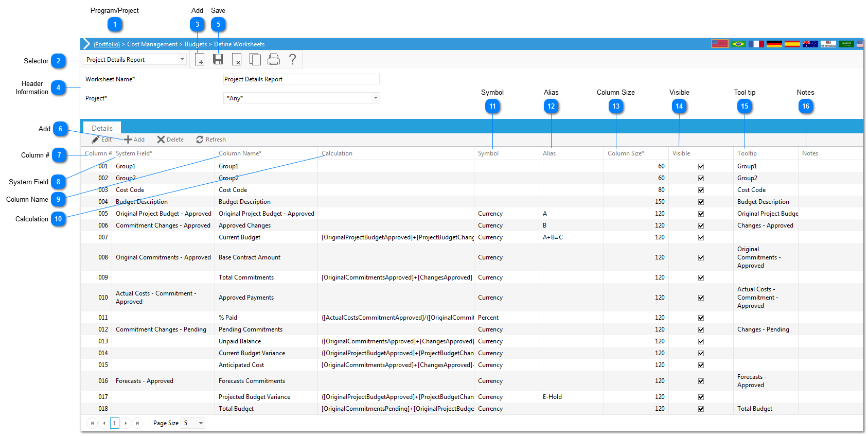The image size is (868, 436).
Task: Click the breadcrumb chevron arrow icon
Action: pyautogui.click(x=86, y=44)
